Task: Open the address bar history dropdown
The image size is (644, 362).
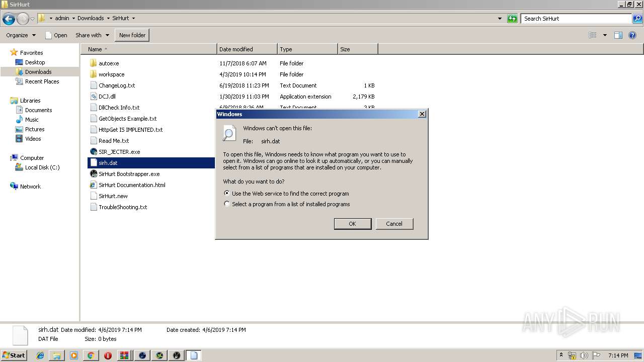Action: (500, 19)
